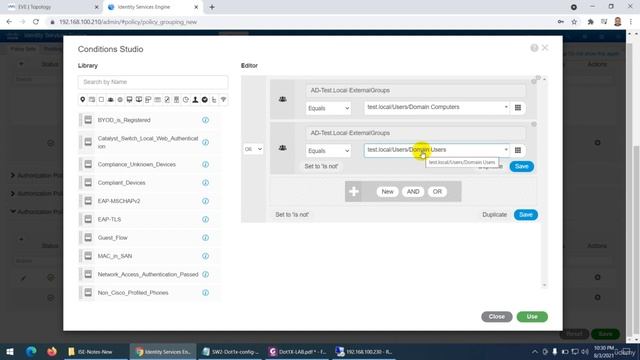Show info for EAP-MSCHAPv2 condition
The image size is (640, 360).
tap(205, 201)
